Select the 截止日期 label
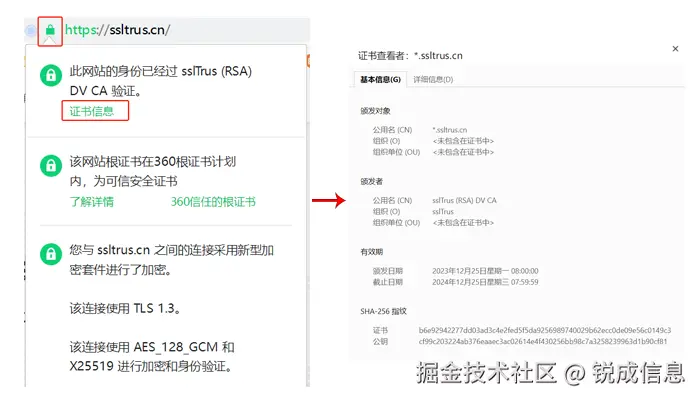This screenshot has width=700, height=400. coord(388,282)
